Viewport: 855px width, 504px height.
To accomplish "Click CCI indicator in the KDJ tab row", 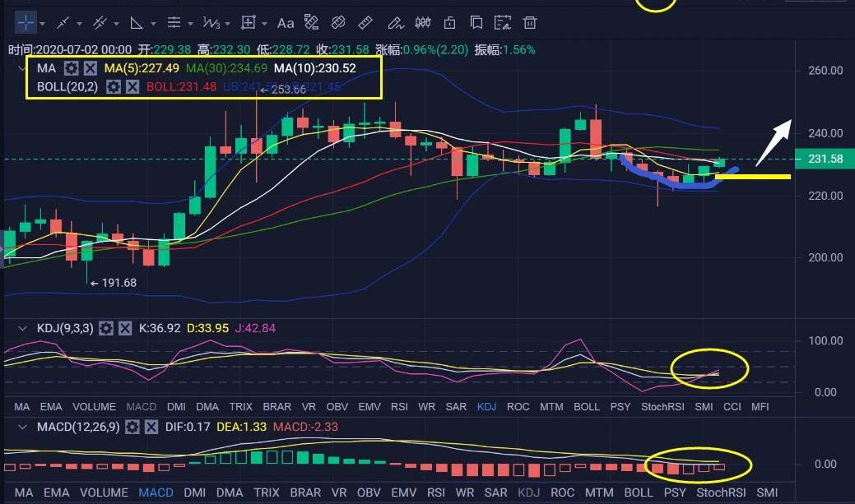I will pos(732,406).
